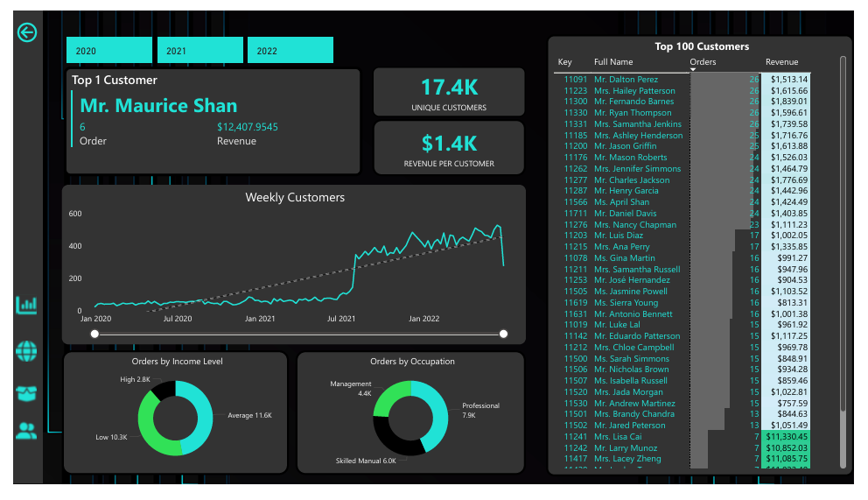Click the back arrow icon

coord(27,33)
